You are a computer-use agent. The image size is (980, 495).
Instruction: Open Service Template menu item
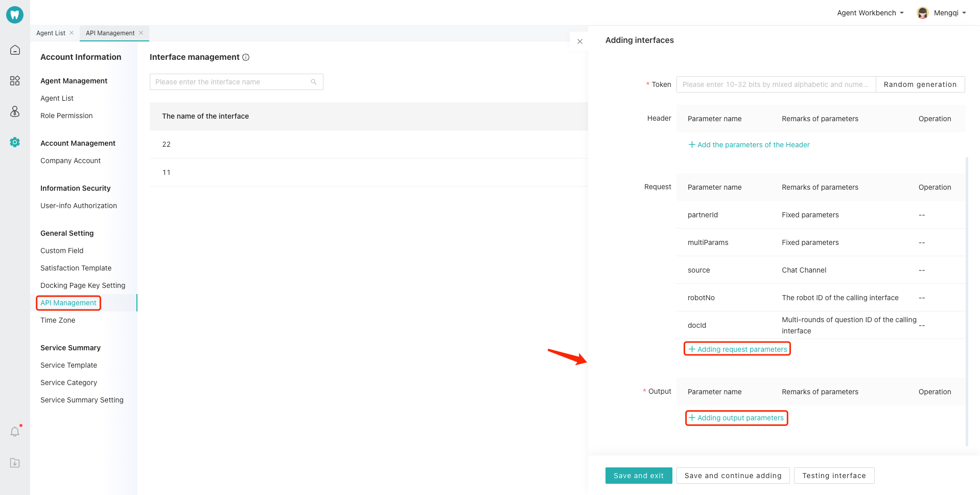(68, 365)
